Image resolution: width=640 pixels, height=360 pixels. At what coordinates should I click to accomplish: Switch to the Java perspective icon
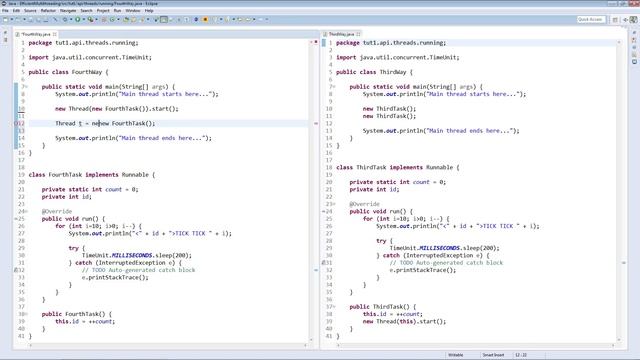633,19
